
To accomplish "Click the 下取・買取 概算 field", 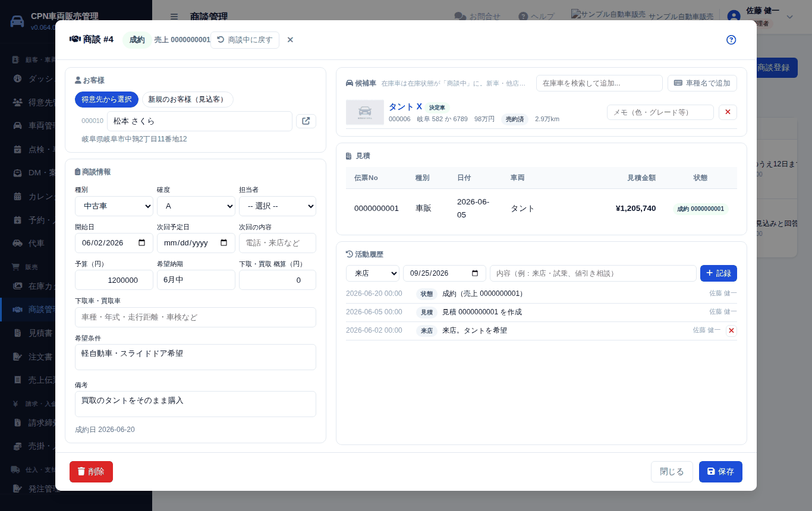I will click(x=278, y=280).
